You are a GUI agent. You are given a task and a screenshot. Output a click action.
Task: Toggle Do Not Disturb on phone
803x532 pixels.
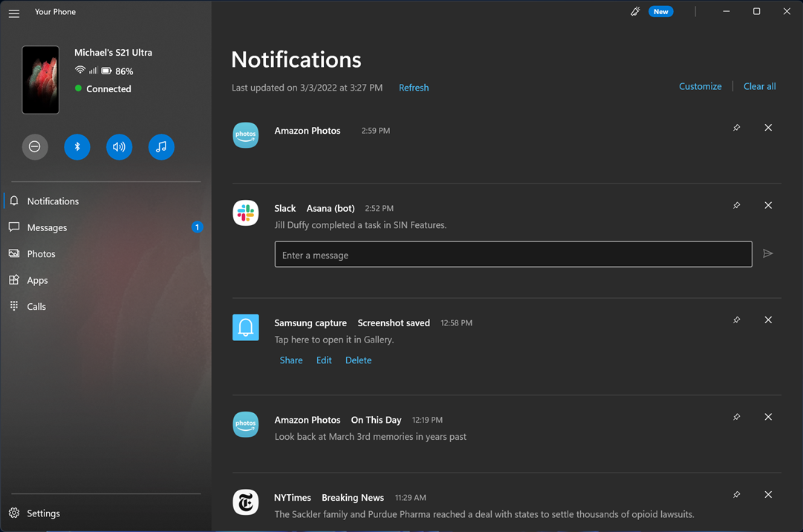pos(35,147)
